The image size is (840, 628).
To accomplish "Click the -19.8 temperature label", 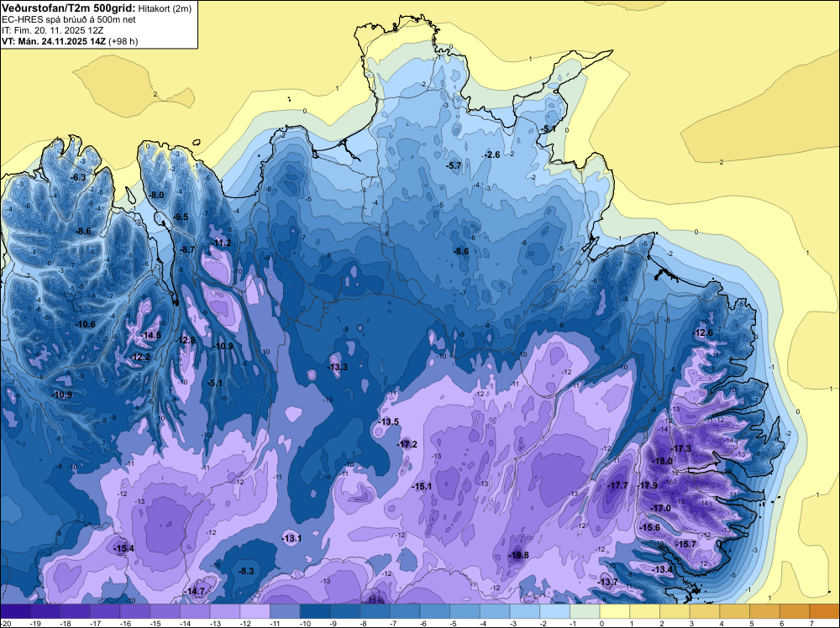I will click(519, 555).
